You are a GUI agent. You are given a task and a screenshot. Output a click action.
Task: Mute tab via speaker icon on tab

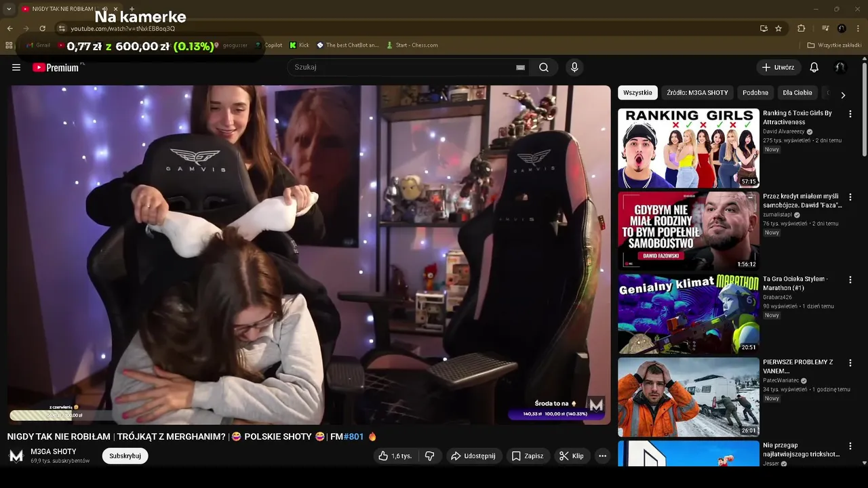click(x=104, y=9)
